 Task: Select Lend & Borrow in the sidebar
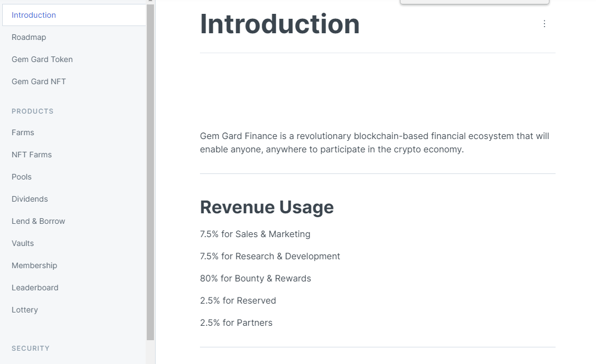tap(38, 221)
